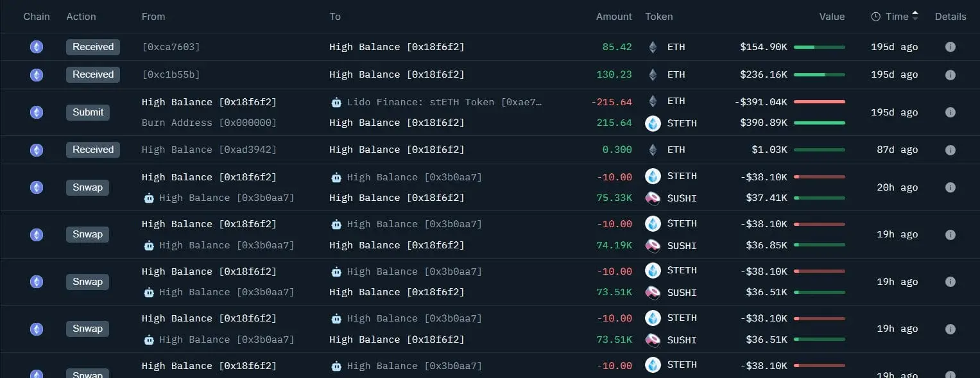Select the 130.23 amount value
This screenshot has height=378, width=980.
(x=614, y=74)
